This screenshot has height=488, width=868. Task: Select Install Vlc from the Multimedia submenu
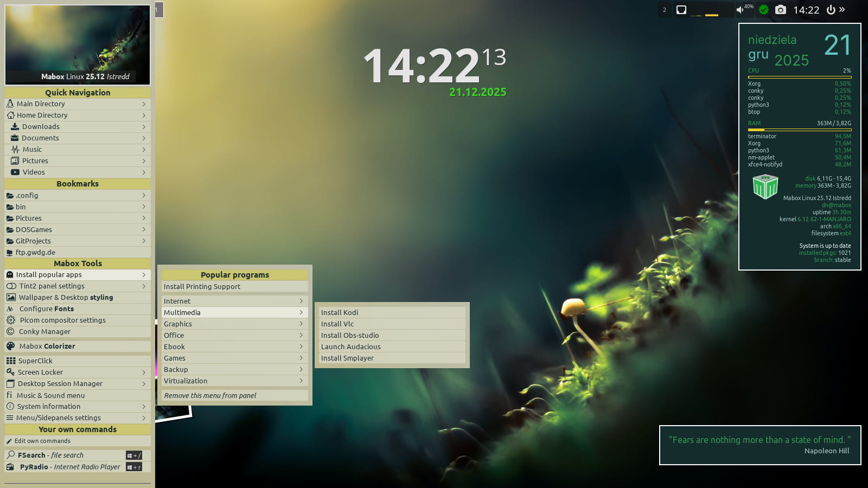[x=337, y=324]
